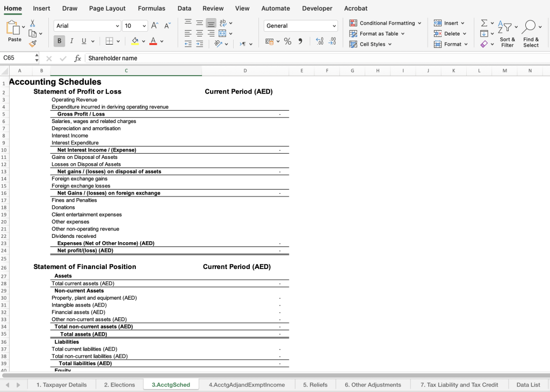Image resolution: width=550 pixels, height=392 pixels.
Task: Select the Clear (eraser) icon
Action: pos(483,43)
